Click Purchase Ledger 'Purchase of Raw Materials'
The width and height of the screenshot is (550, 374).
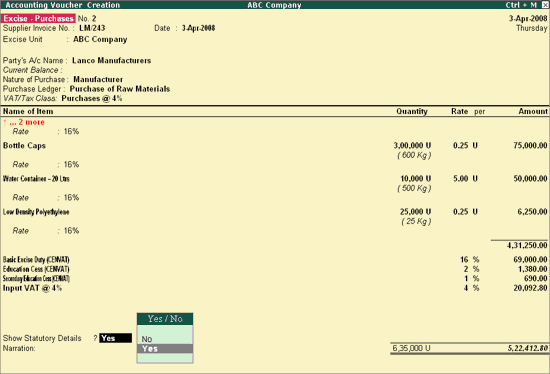tap(120, 89)
